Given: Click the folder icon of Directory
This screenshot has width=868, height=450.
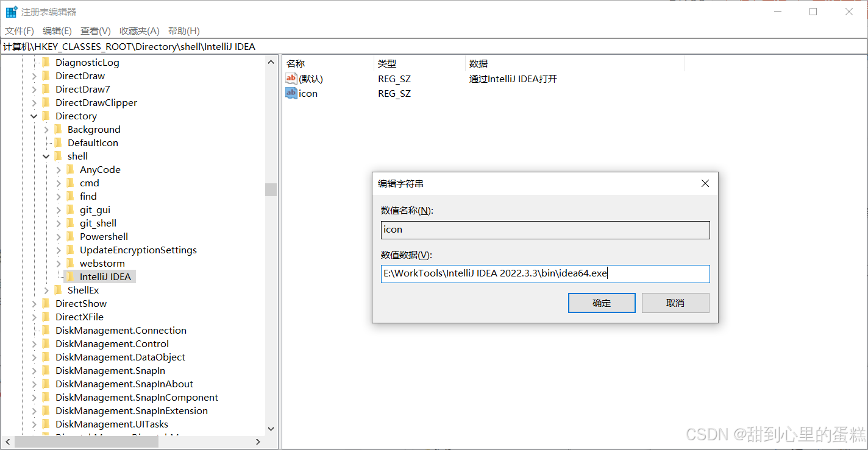Looking at the screenshot, I should [x=46, y=116].
